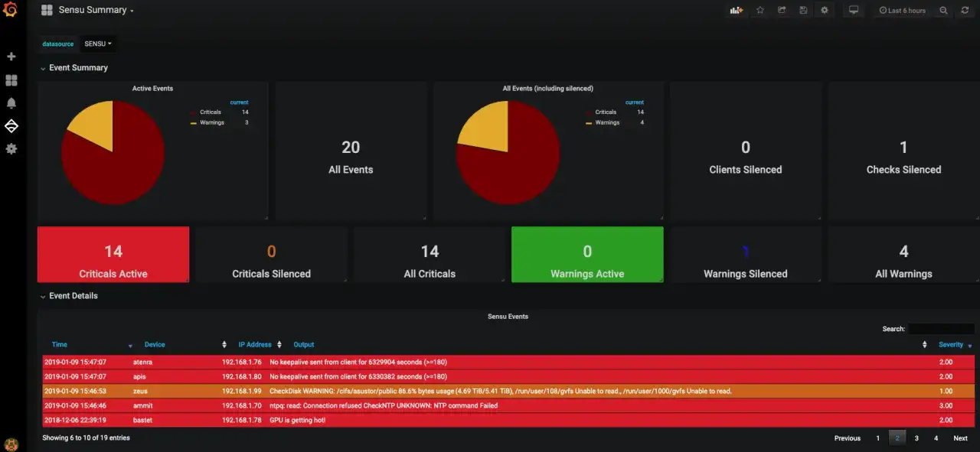
Task: Save the dashboard via disk icon
Action: coord(803,10)
